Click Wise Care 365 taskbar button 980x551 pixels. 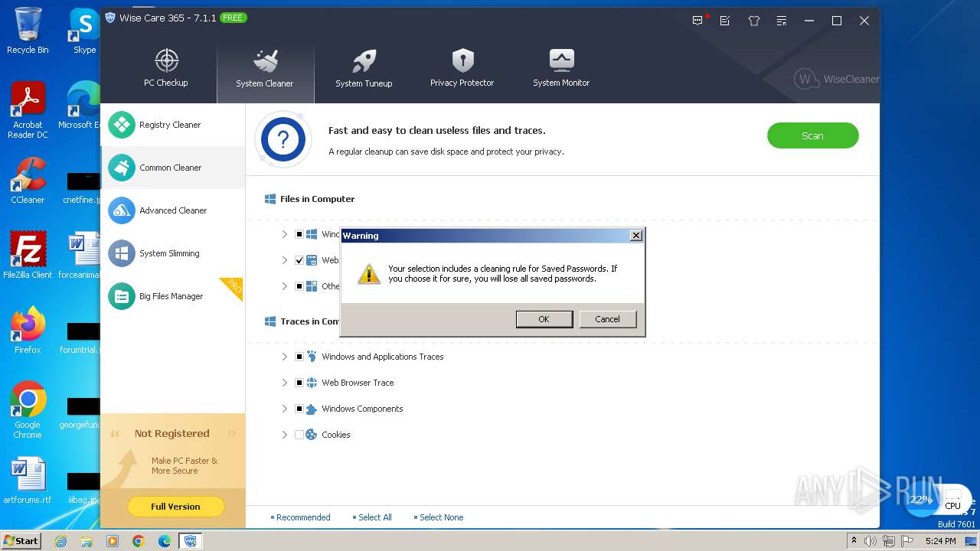[x=191, y=541]
